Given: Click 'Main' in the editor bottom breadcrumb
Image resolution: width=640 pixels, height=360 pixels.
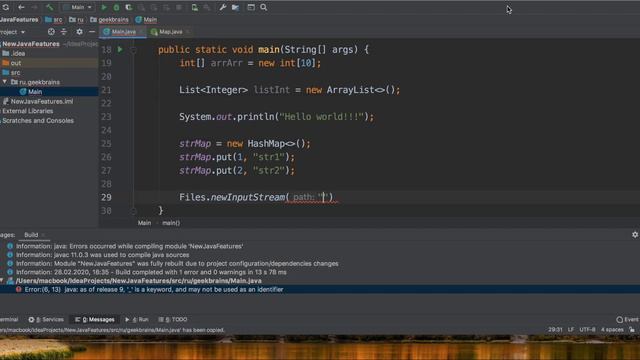Looking at the screenshot, I should click(x=144, y=223).
